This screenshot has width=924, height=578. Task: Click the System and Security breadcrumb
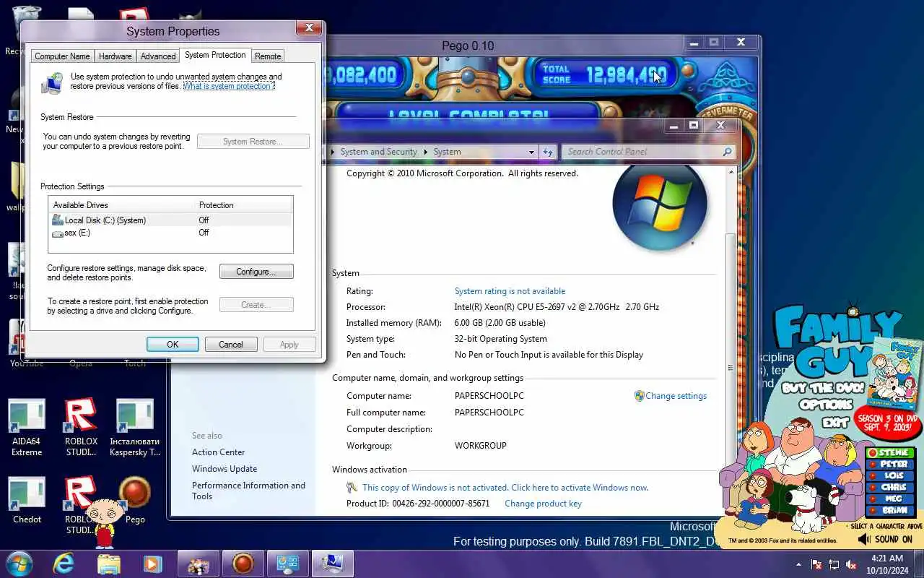(x=378, y=152)
